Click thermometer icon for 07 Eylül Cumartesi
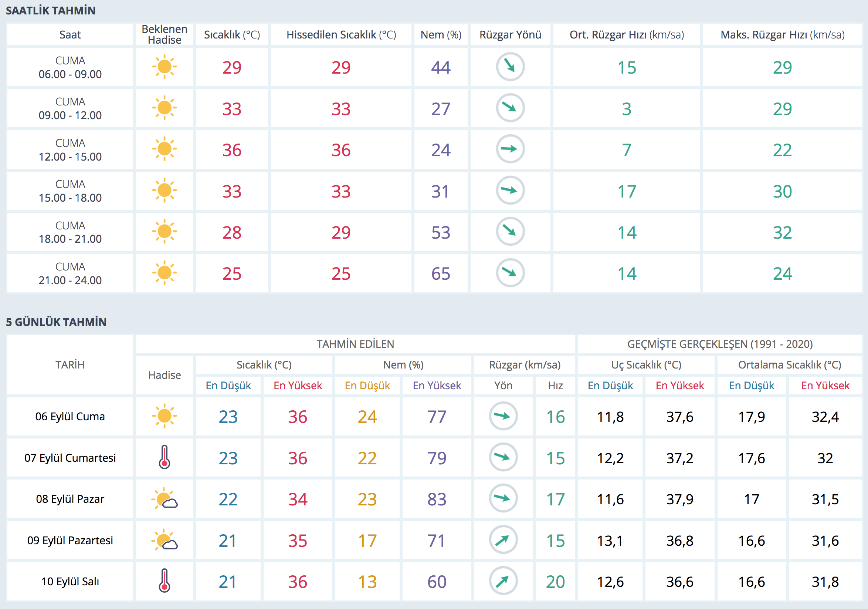The width and height of the screenshot is (868, 609). [165, 457]
